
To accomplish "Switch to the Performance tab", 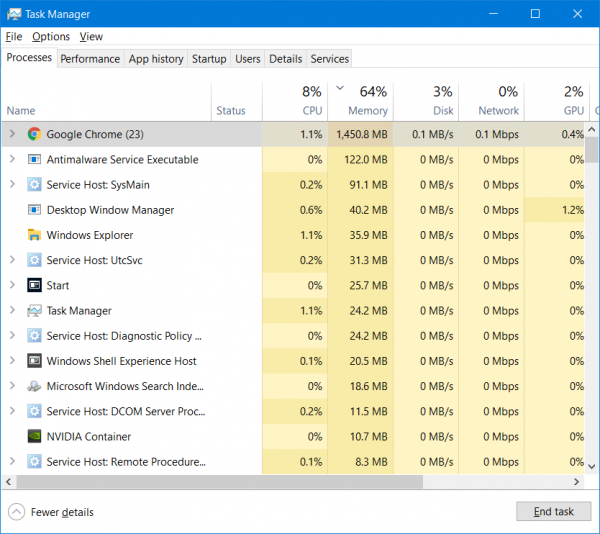I will pyautogui.click(x=90, y=59).
